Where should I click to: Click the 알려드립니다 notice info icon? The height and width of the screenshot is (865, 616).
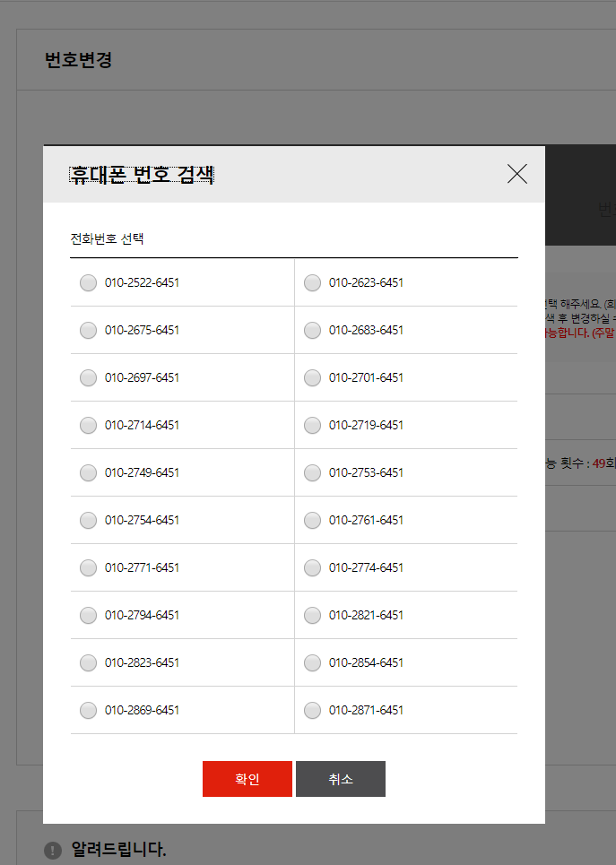pyautogui.click(x=52, y=850)
